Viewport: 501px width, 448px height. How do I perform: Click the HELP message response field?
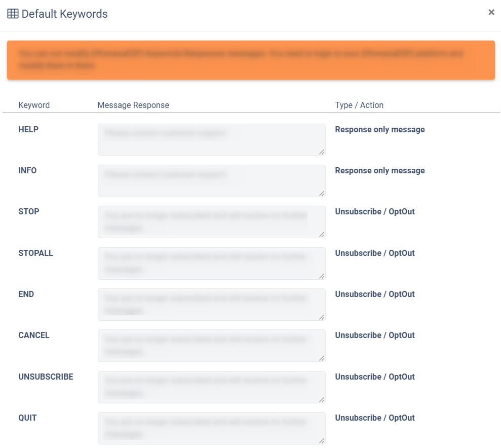pyautogui.click(x=211, y=139)
